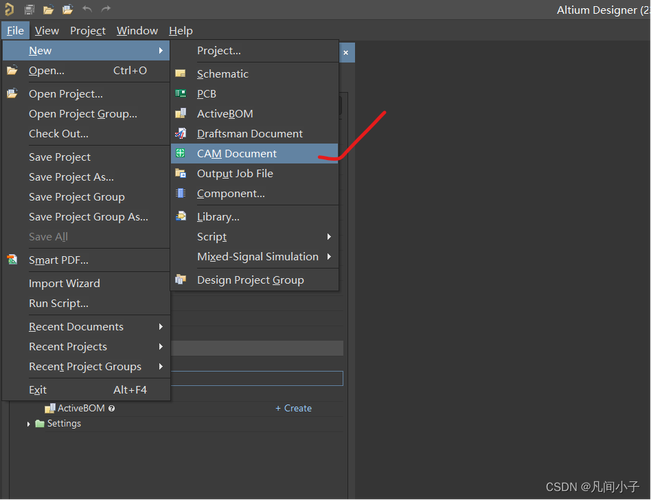Click the green CAM Document icon
The height and width of the screenshot is (500, 651).
click(x=180, y=153)
